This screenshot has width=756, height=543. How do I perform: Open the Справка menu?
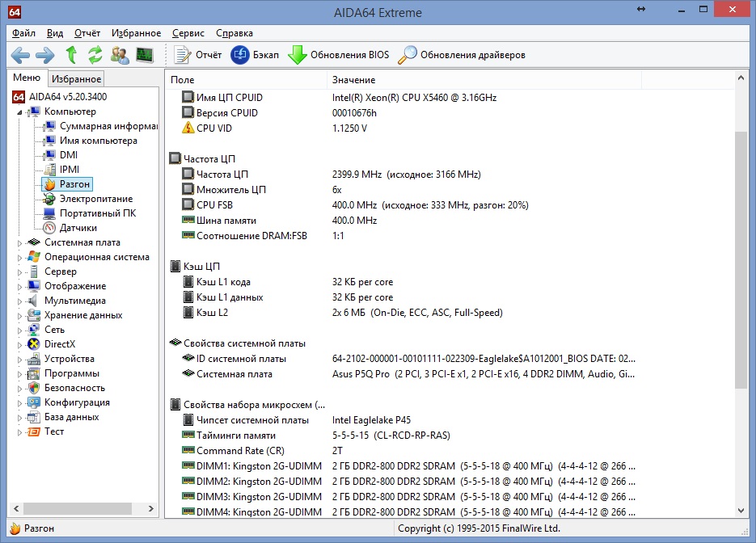[234, 33]
